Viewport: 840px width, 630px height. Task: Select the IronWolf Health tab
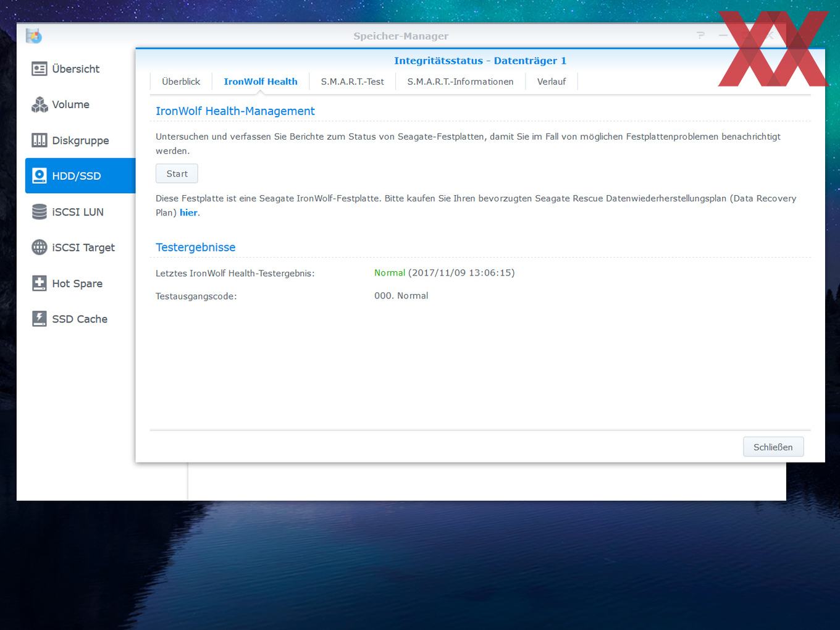tap(261, 82)
